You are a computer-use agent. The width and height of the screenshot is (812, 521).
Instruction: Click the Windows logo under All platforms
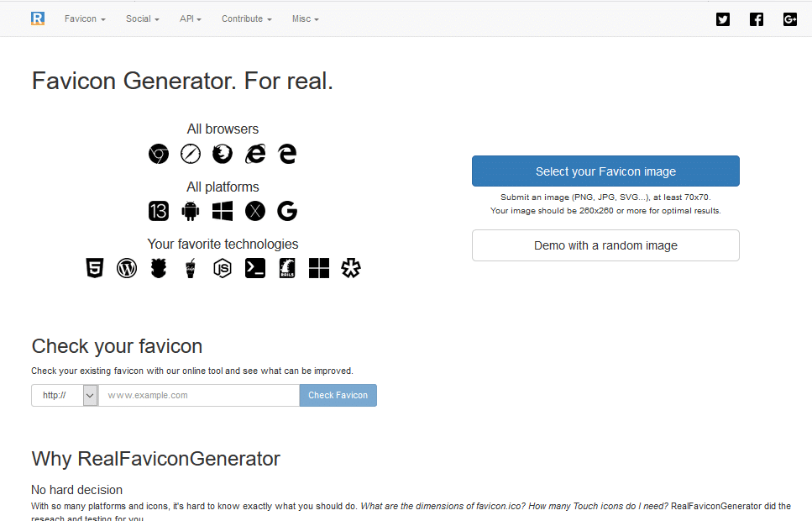[223, 211]
